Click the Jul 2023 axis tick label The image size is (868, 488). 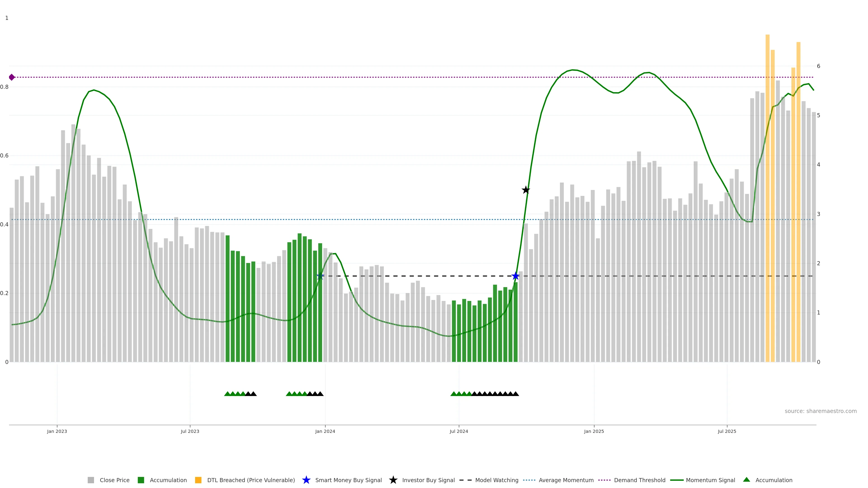[190, 432]
